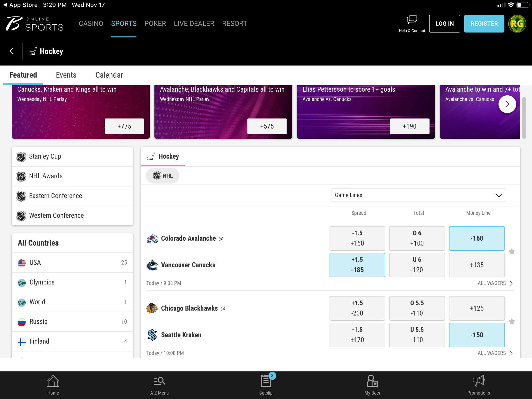Open the Game Lines dropdown

(x=418, y=195)
